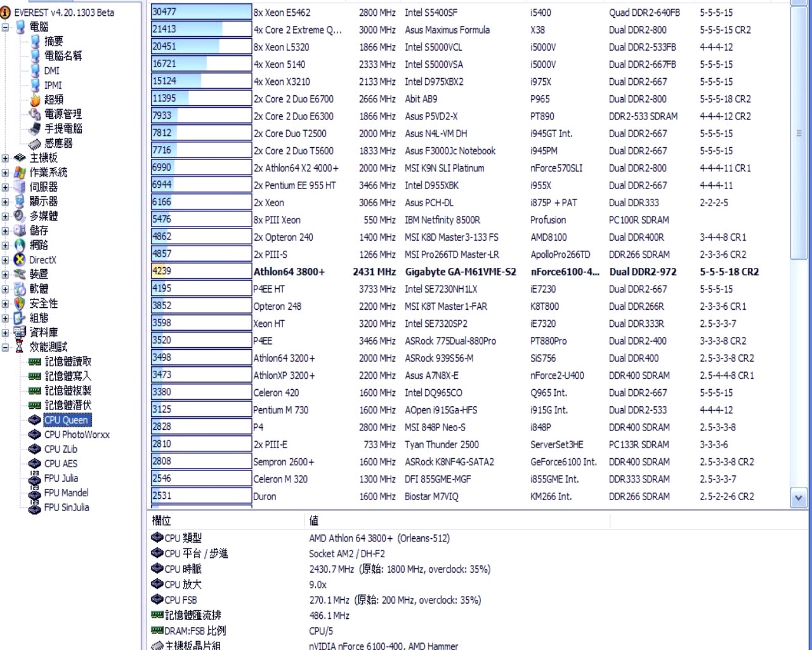
Task: Open the CPU AES benchmark
Action: click(61, 463)
